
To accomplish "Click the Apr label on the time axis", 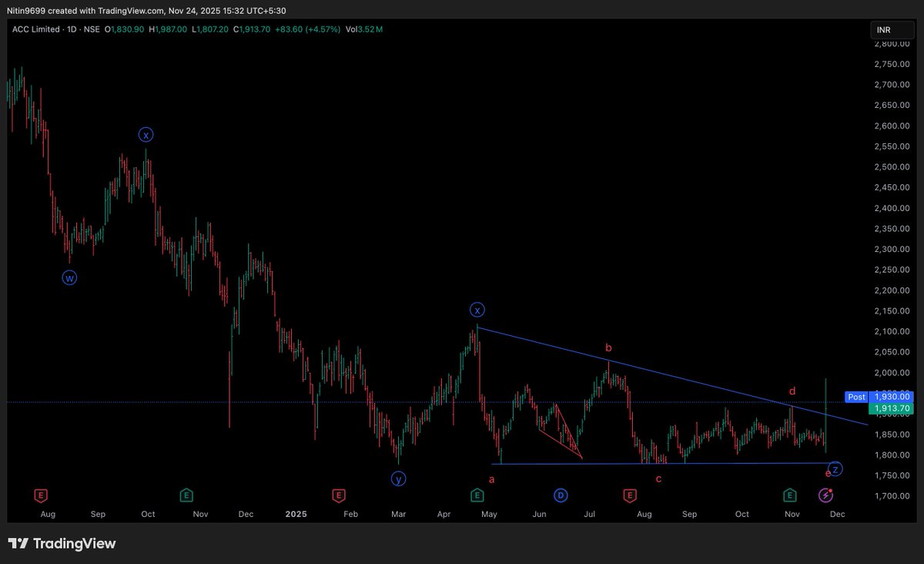I will pyautogui.click(x=444, y=513).
